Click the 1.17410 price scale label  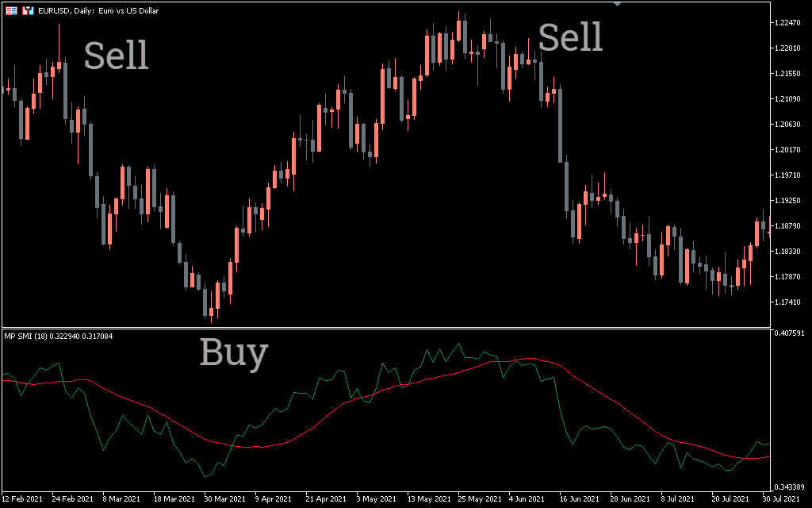tap(787, 302)
